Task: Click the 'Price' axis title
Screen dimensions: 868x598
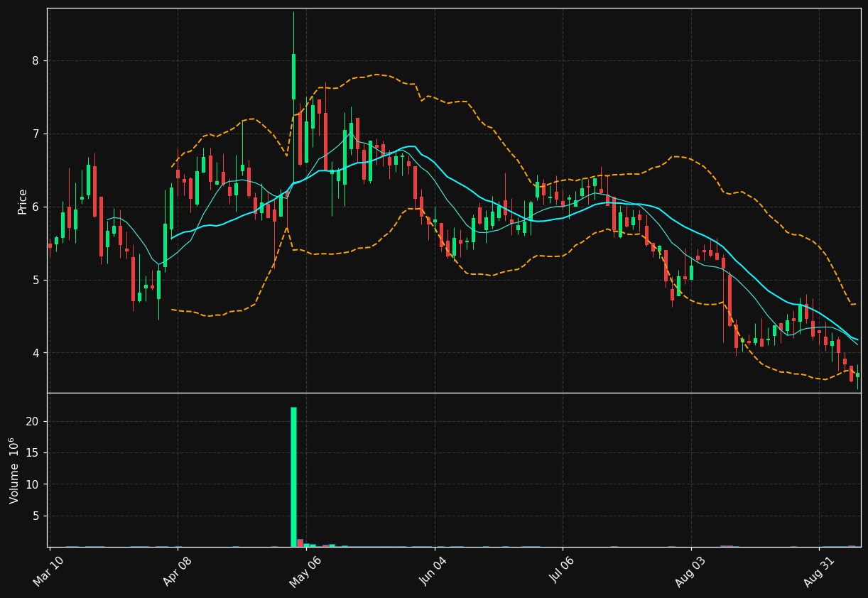Action: pos(23,201)
